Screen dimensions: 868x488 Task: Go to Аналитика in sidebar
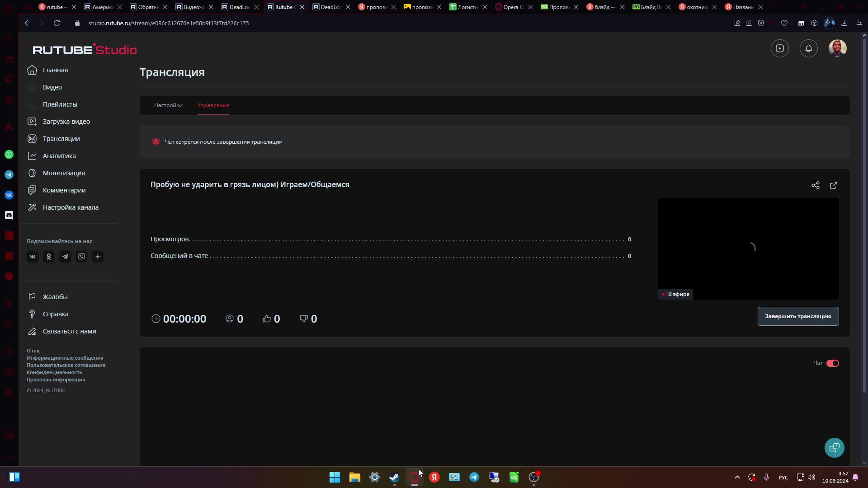click(x=59, y=156)
